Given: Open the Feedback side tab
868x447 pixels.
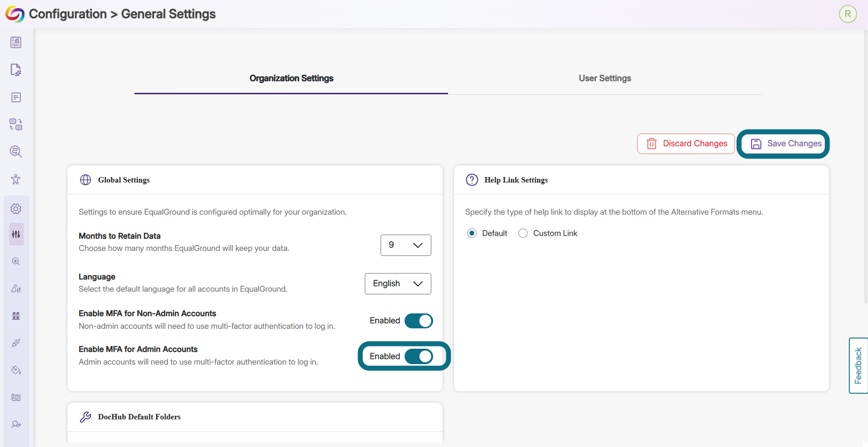Looking at the screenshot, I should pyautogui.click(x=858, y=365).
